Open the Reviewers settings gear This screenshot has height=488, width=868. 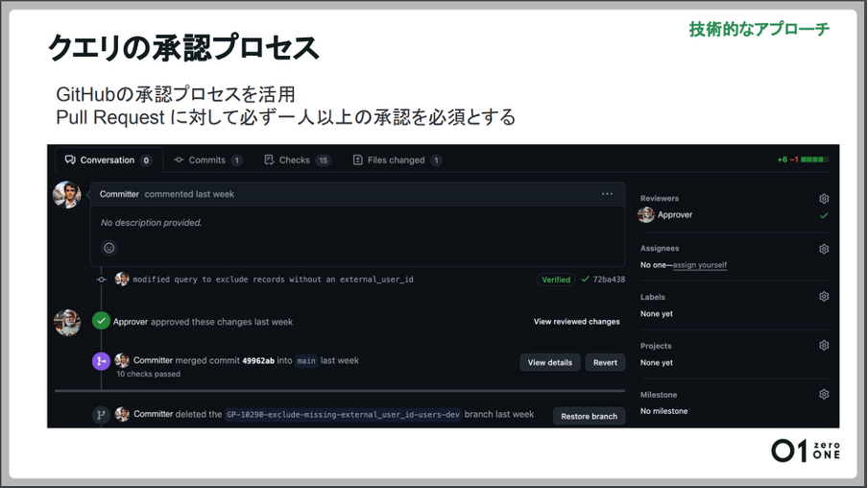click(x=823, y=199)
